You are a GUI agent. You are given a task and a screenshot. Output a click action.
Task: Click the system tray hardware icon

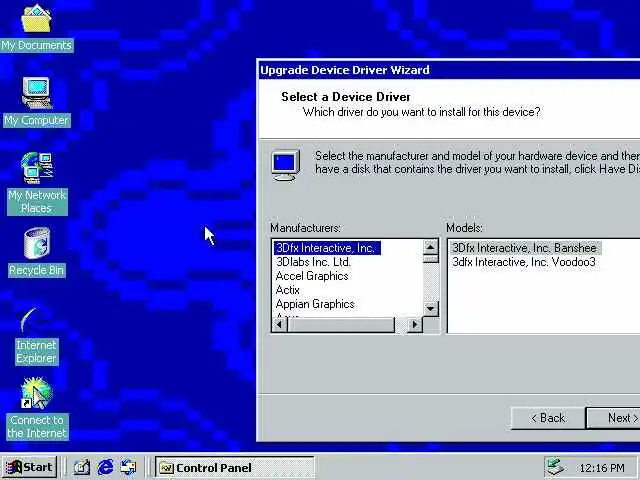coord(556,468)
